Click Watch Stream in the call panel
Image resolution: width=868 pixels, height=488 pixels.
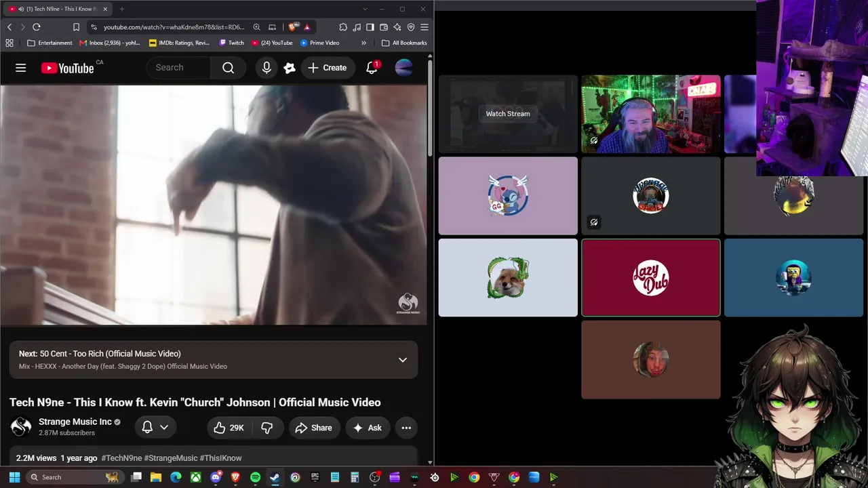click(x=508, y=114)
